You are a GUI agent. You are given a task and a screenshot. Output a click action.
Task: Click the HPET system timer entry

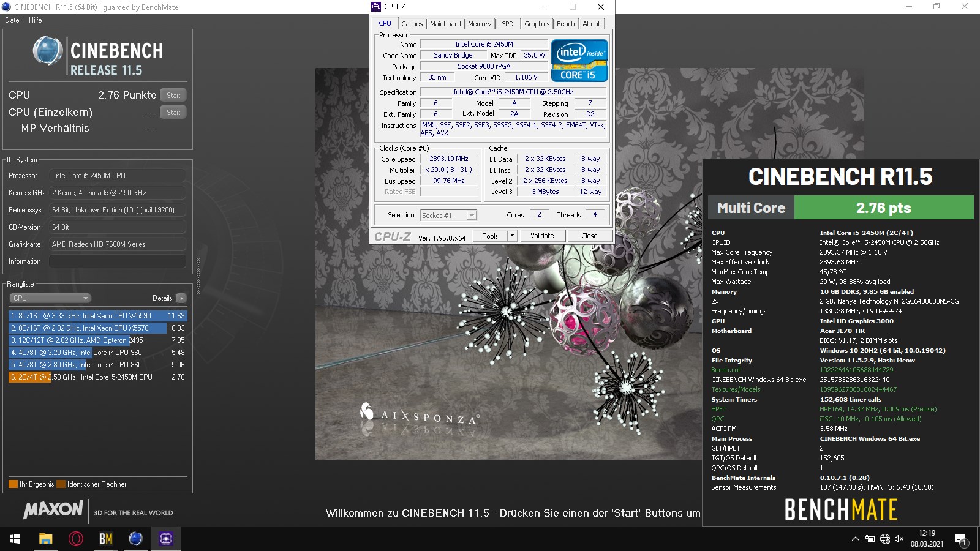tap(718, 409)
